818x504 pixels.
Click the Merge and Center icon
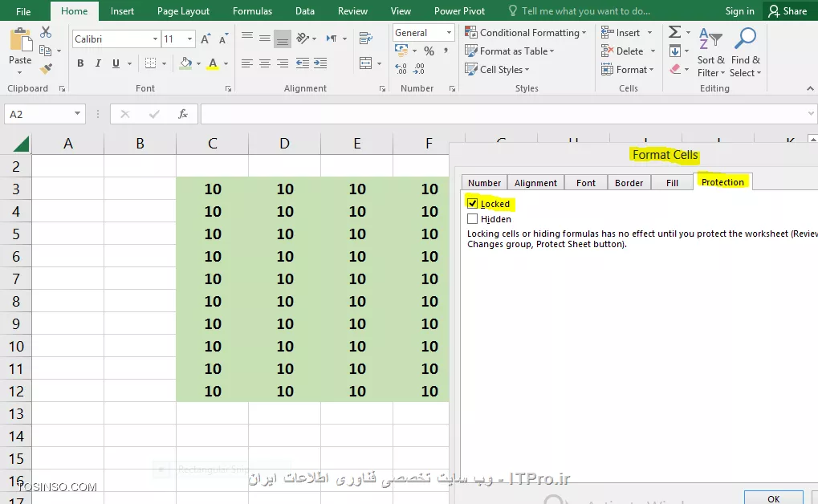pyautogui.click(x=366, y=63)
